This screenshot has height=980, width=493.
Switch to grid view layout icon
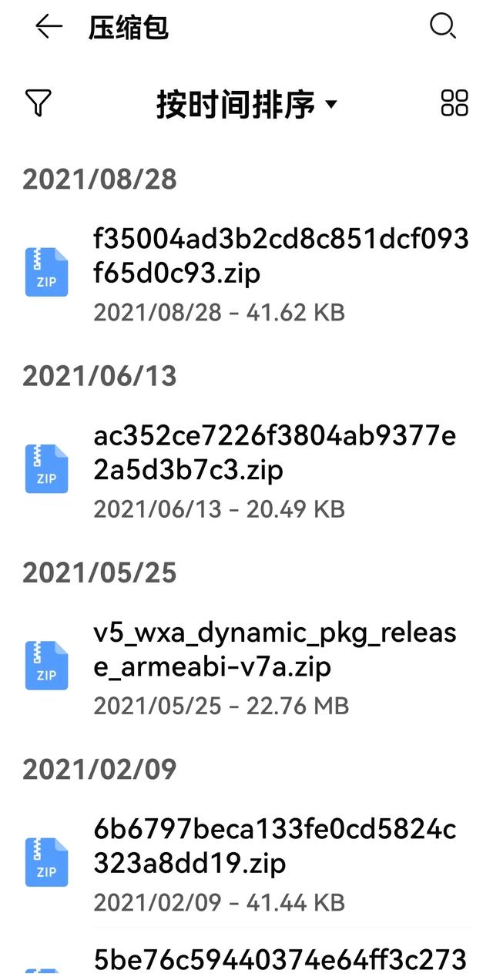click(454, 102)
